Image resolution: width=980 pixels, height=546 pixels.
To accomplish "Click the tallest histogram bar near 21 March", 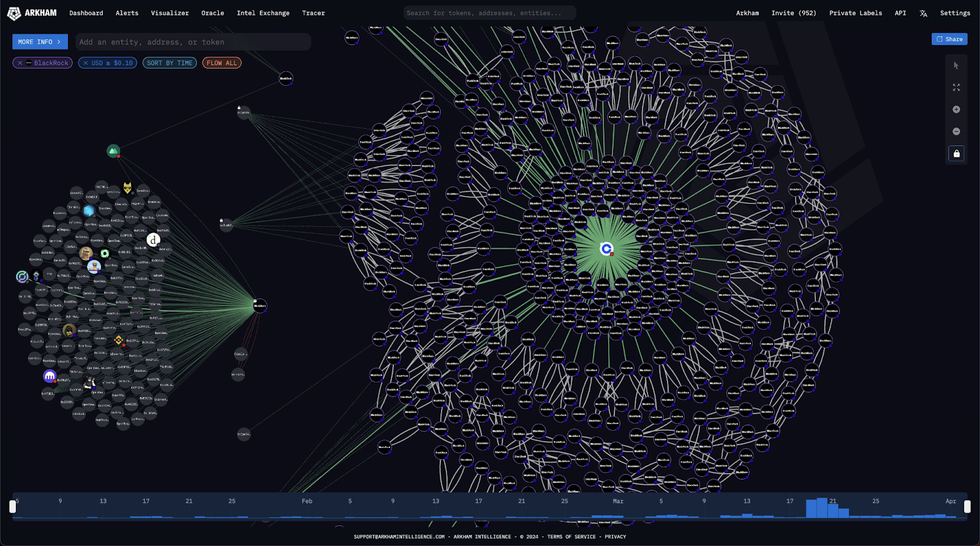I will pyautogui.click(x=822, y=508).
